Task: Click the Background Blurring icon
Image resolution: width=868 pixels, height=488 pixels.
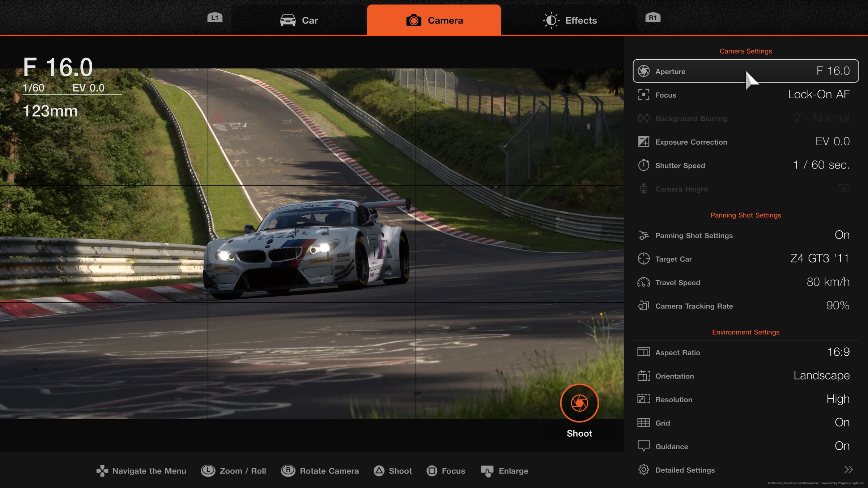Action: (643, 118)
